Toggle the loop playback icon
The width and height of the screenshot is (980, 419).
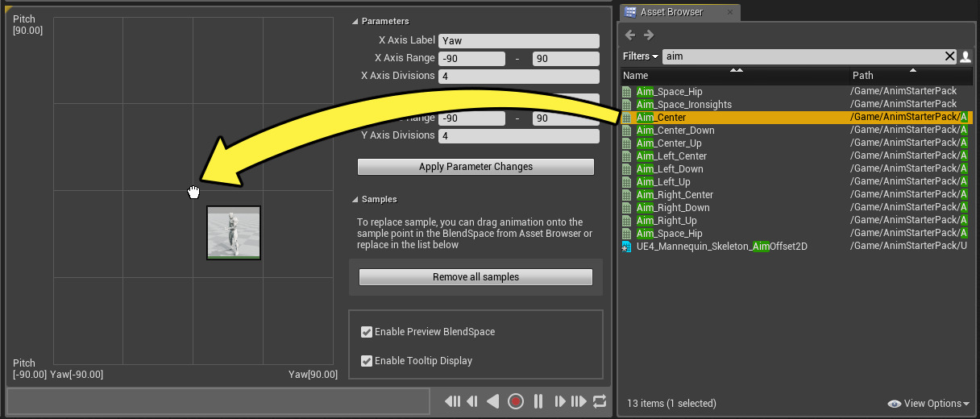pyautogui.click(x=599, y=401)
